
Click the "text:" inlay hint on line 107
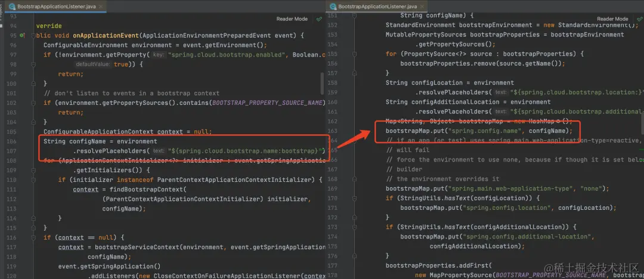pyautogui.click(x=159, y=151)
